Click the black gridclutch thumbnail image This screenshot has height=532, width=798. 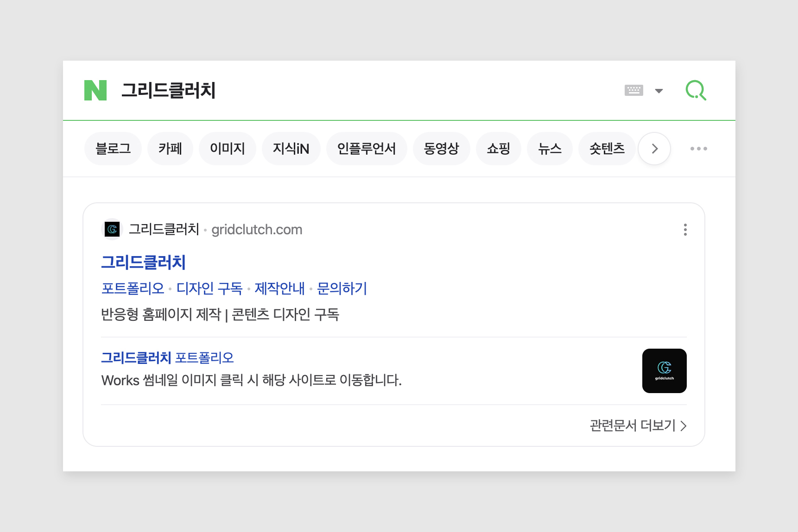665,371
